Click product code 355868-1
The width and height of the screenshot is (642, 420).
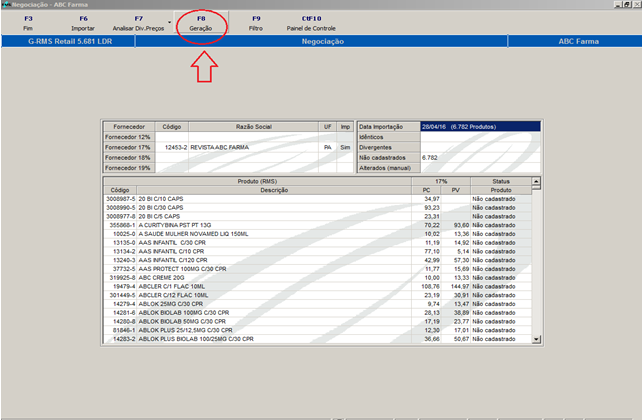click(122, 225)
